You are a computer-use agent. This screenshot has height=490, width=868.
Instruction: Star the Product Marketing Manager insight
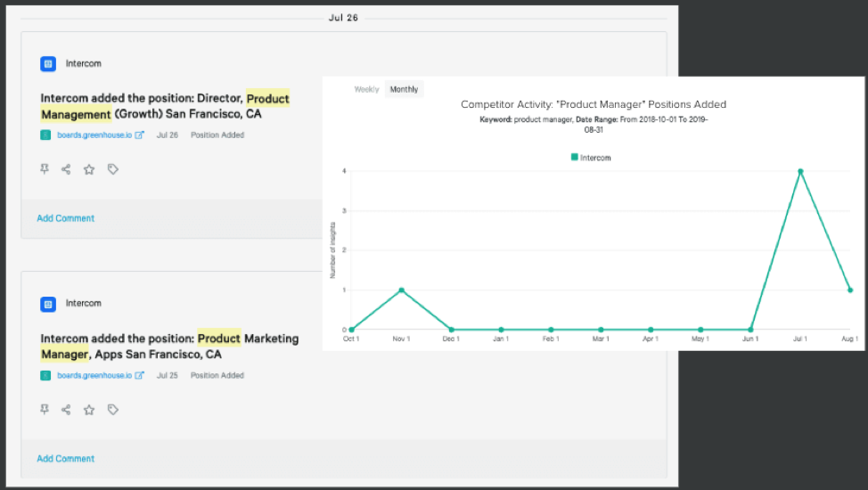[x=89, y=410]
